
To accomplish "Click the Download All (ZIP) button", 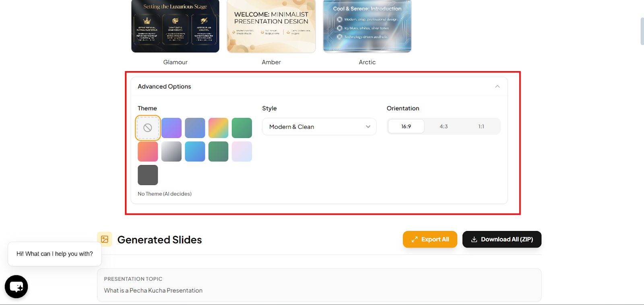I will (502, 239).
